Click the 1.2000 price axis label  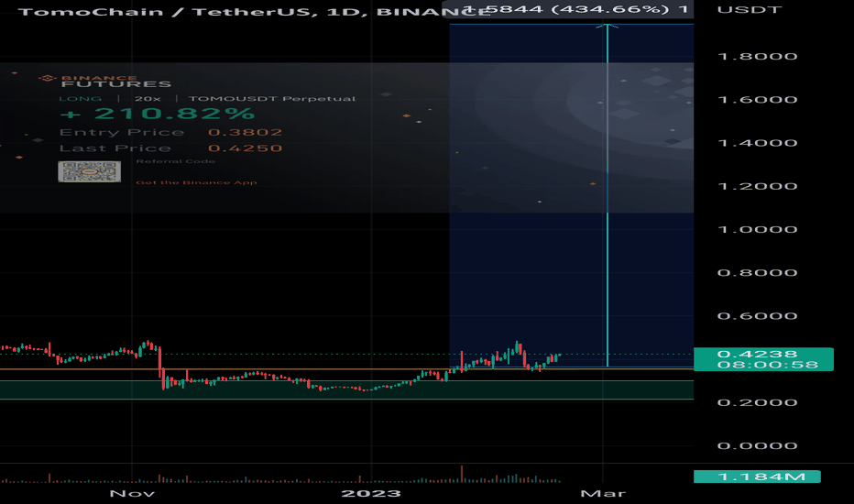point(758,186)
